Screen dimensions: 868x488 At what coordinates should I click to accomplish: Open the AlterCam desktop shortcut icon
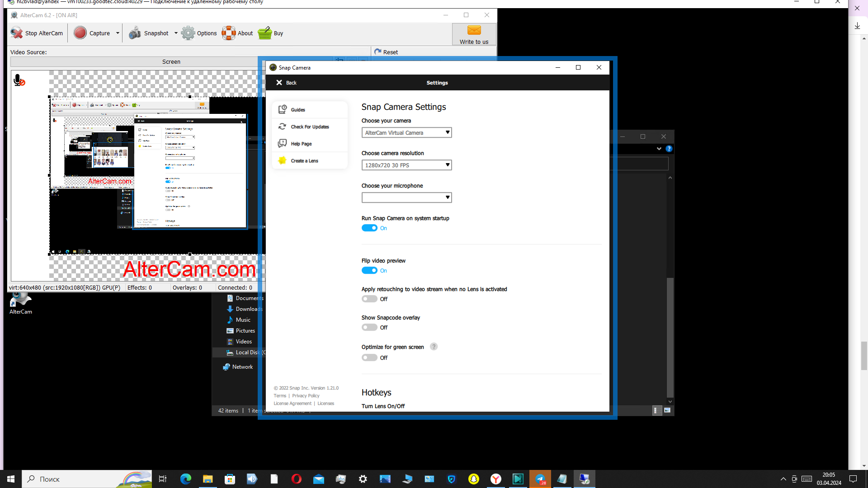click(x=20, y=303)
